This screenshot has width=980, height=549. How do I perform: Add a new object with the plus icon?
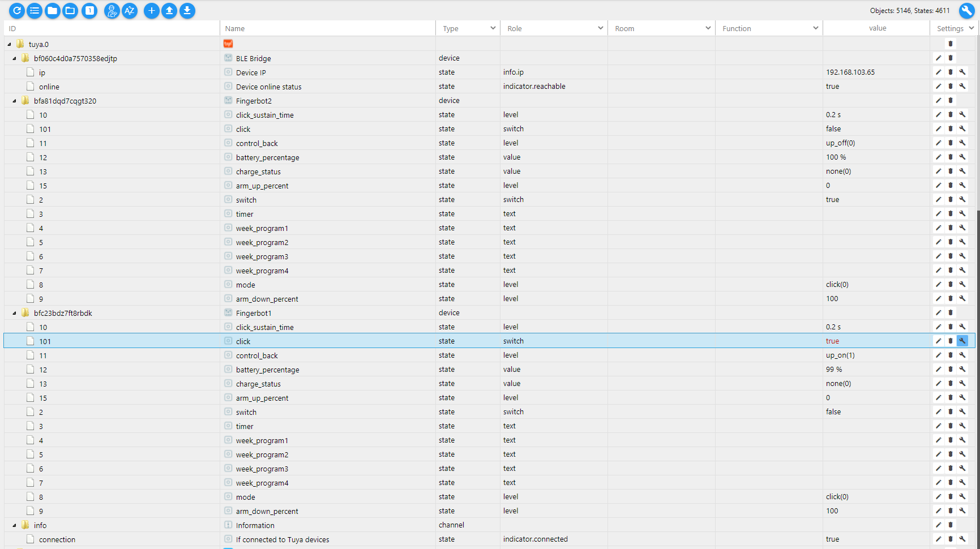coord(152,11)
